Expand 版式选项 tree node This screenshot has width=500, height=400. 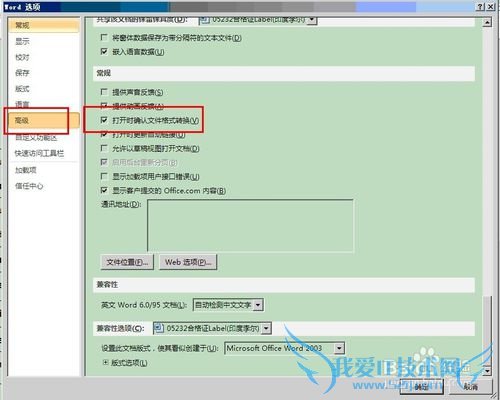(x=105, y=362)
